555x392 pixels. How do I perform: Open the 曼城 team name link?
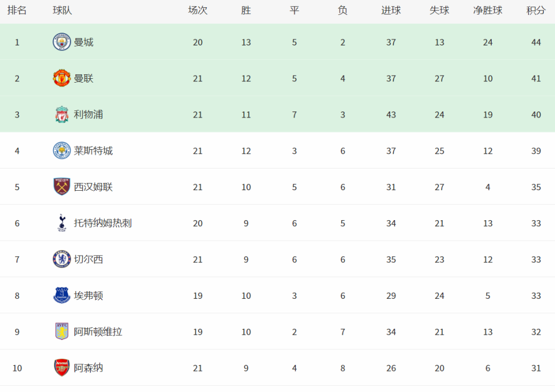coord(84,43)
